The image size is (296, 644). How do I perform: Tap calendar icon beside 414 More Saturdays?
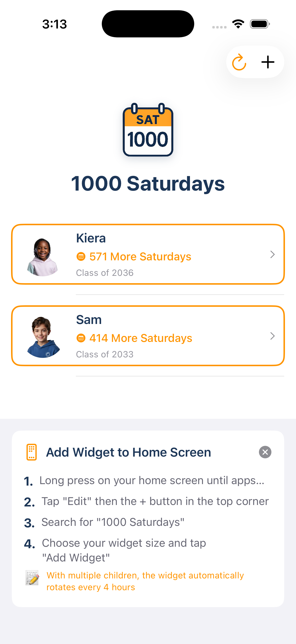[81, 338]
